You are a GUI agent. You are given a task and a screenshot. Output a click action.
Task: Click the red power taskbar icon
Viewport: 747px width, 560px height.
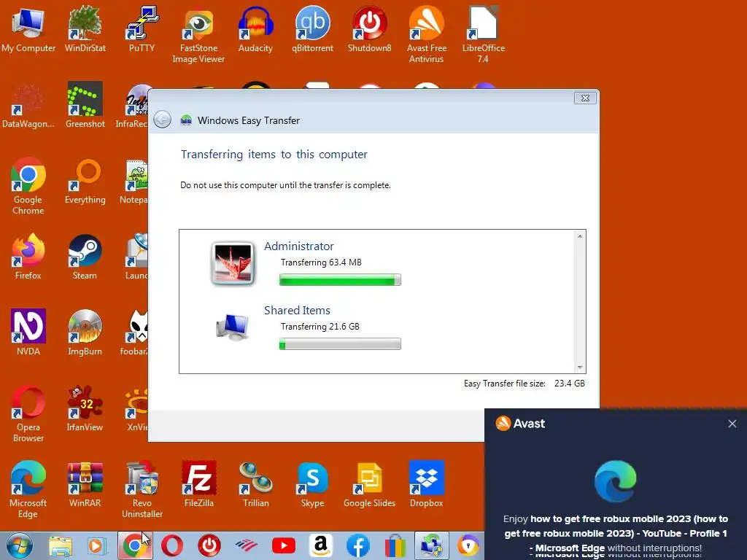(x=209, y=545)
